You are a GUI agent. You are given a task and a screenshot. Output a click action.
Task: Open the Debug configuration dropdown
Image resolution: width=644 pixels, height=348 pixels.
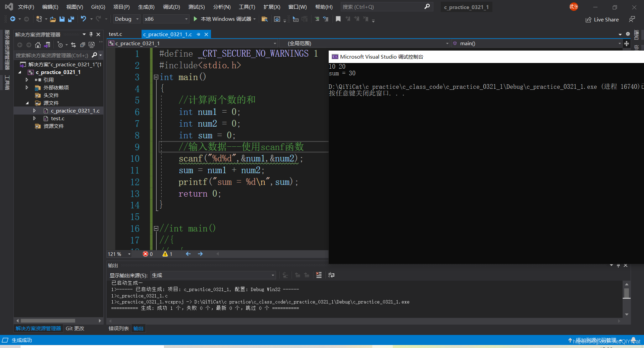[127, 19]
